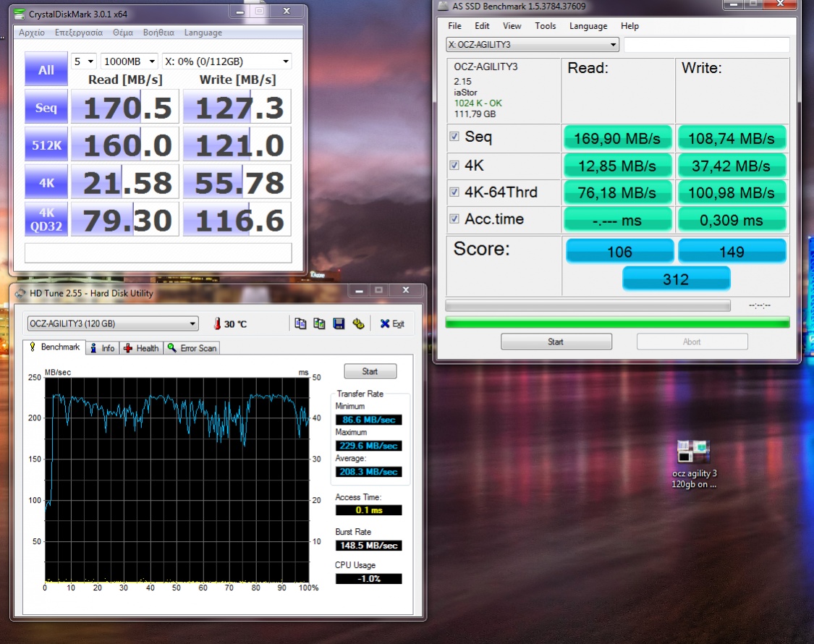Click the Exit button in HD Tune
The image size is (814, 644).
click(392, 323)
